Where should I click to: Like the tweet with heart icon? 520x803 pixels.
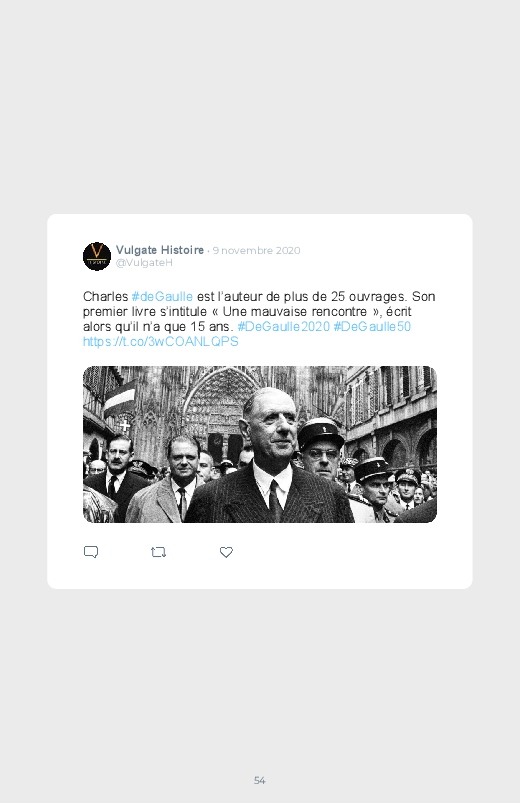(226, 552)
